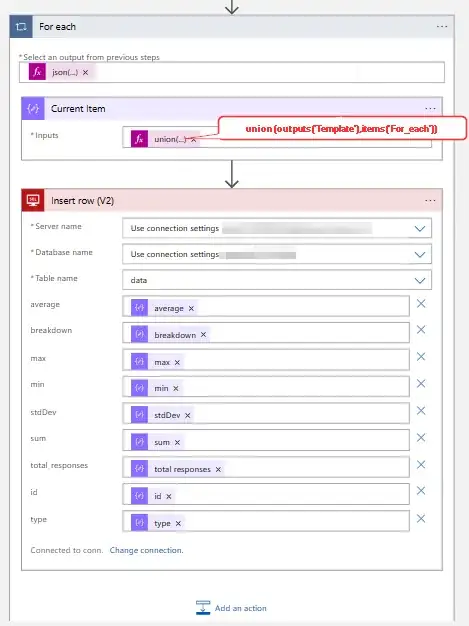Image resolution: width=469 pixels, height=626 pixels.
Task: Remove the total responses dynamic token
Action: coord(218,470)
